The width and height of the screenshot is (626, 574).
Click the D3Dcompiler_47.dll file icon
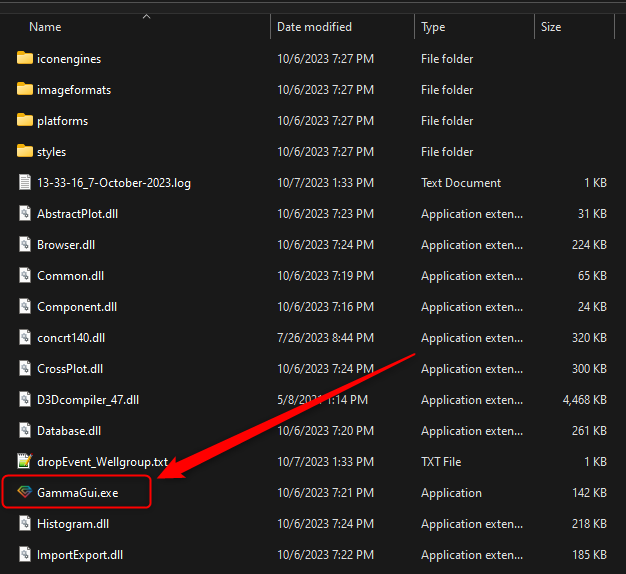[25, 399]
